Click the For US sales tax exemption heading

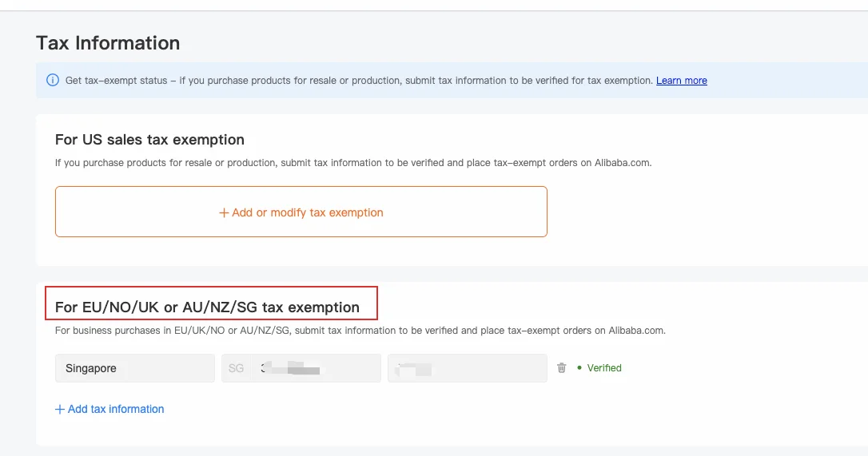149,140
